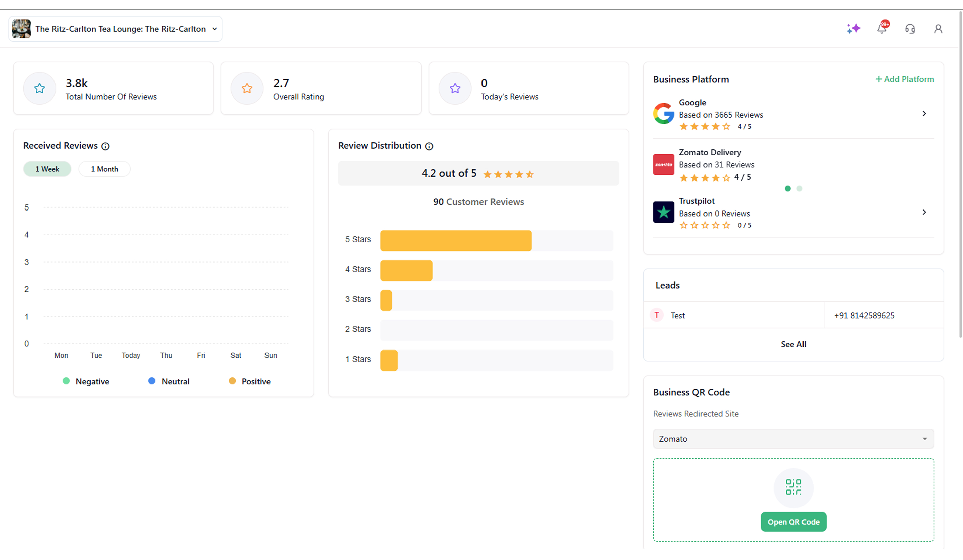Click the Trustpilot star logo
This screenshot has width=963, height=560.
point(663,212)
